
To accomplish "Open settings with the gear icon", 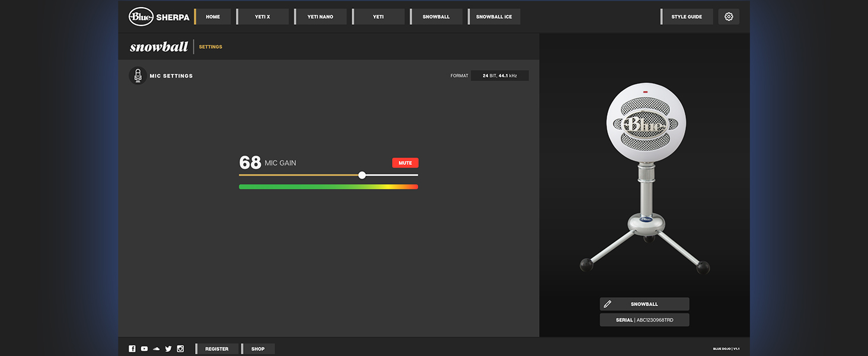I will click(729, 17).
